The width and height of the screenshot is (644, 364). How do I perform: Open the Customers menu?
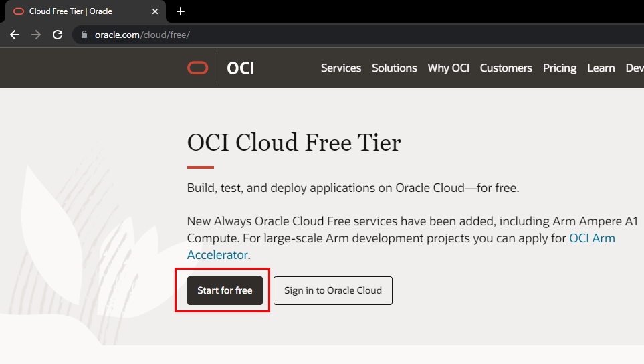tap(506, 68)
